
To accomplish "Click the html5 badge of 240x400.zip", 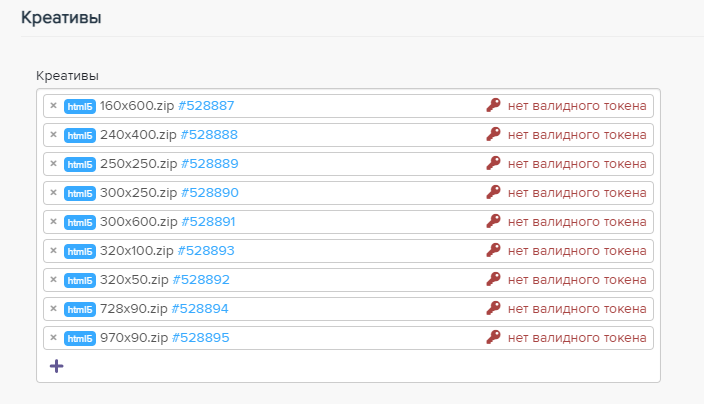I will pyautogui.click(x=80, y=135).
